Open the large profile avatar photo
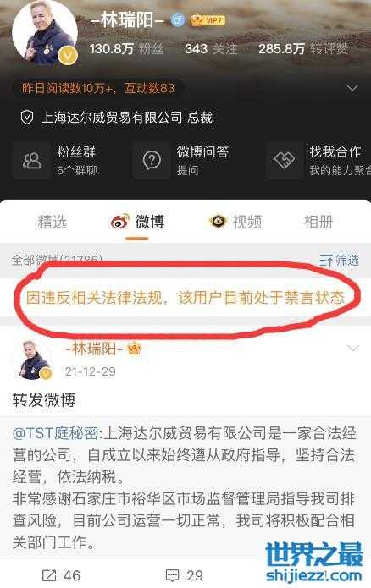 tap(45, 33)
